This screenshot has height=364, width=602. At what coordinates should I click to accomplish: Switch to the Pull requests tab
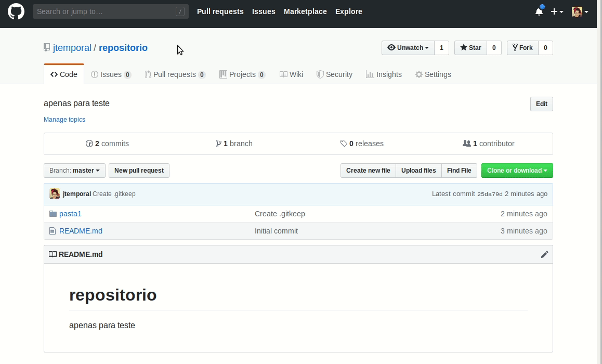pyautogui.click(x=175, y=74)
